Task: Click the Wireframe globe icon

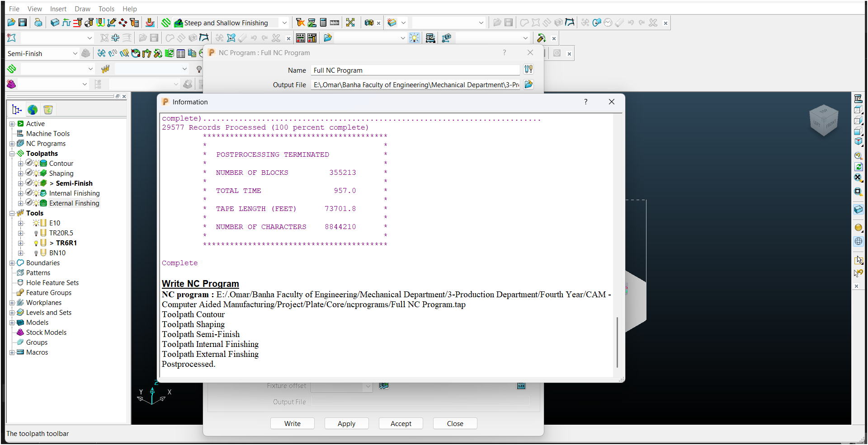Action: (x=858, y=241)
